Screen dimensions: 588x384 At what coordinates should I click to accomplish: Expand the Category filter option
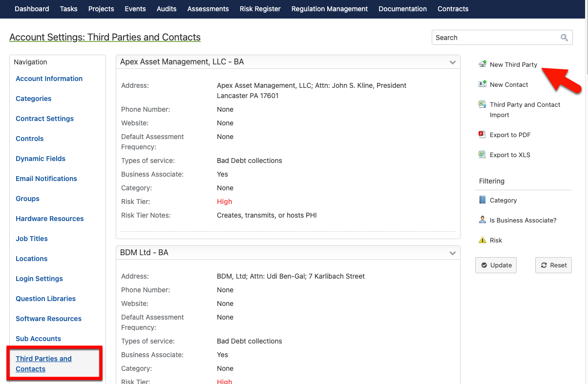tap(503, 200)
